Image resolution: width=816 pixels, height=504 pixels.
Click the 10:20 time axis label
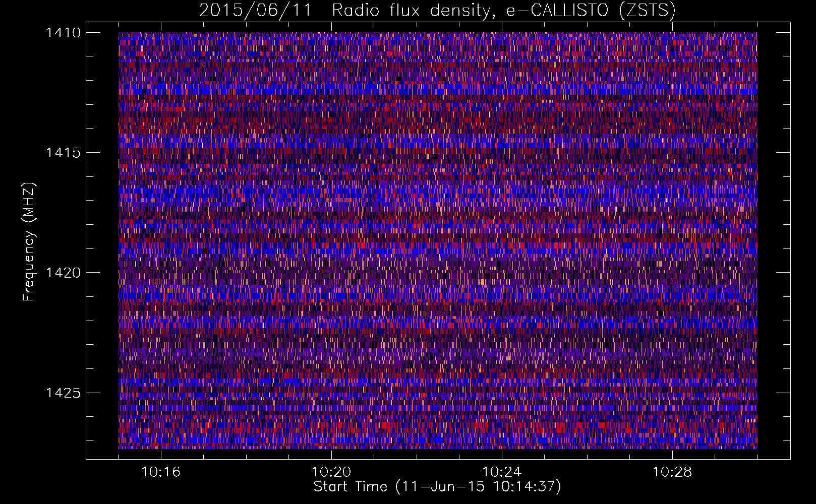click(331, 472)
